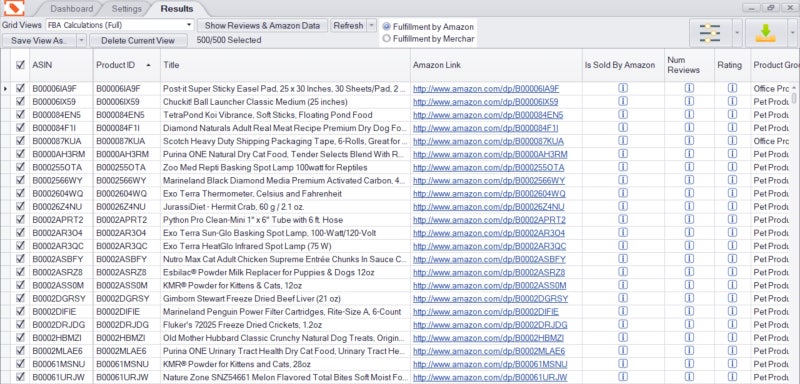800x384 pixels.
Task: Click Rating info icon for B0002DIFIE
Action: coord(732,311)
